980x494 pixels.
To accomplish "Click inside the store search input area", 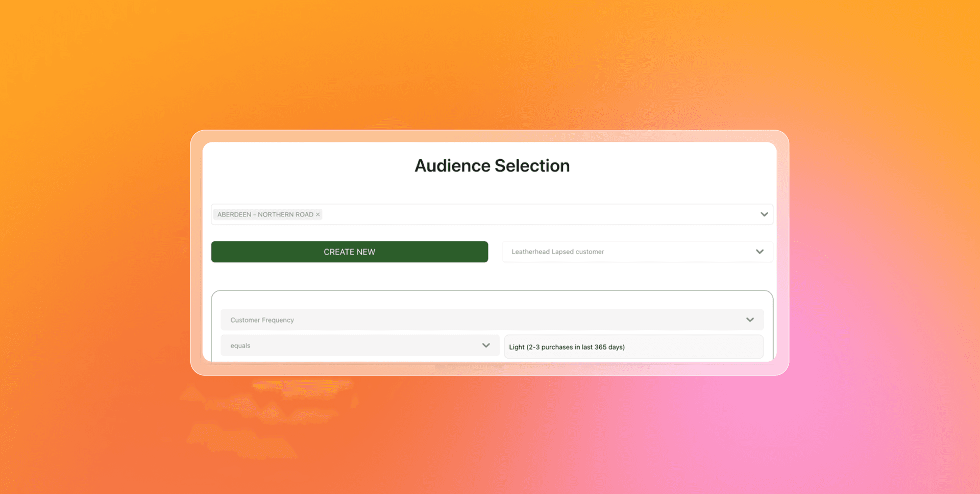I will [x=510, y=214].
